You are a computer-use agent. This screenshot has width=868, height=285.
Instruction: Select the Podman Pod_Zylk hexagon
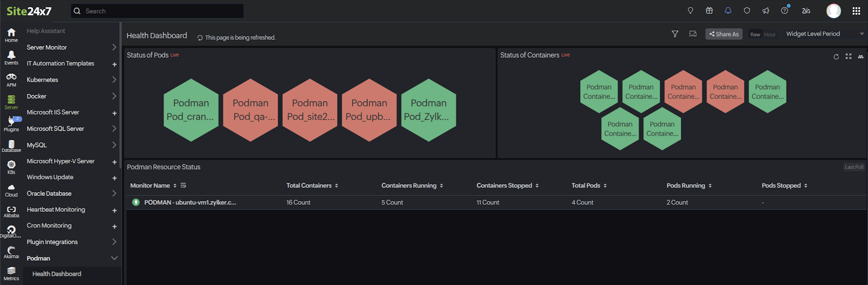pos(428,110)
